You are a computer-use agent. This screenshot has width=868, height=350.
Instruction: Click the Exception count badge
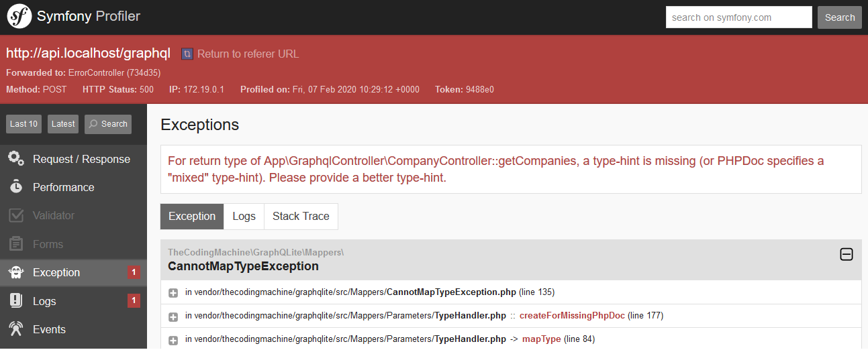134,272
